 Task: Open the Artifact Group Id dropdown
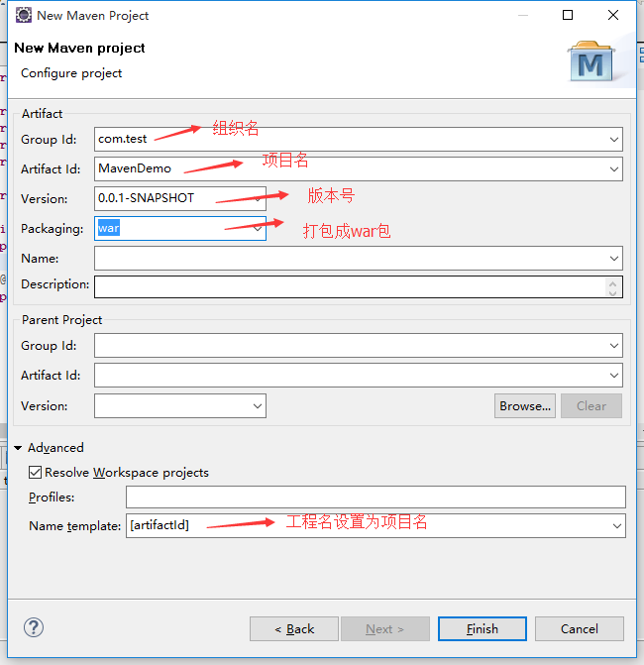[x=614, y=140]
